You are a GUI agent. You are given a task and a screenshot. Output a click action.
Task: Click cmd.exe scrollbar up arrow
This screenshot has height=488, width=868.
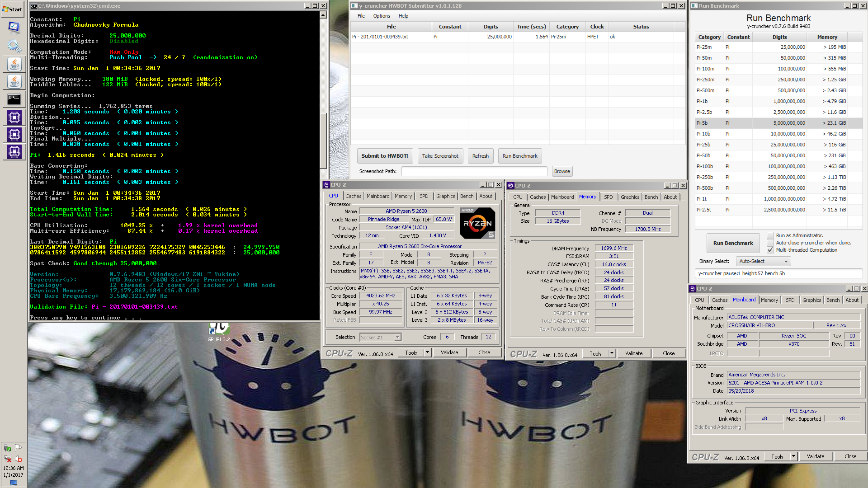[x=323, y=15]
